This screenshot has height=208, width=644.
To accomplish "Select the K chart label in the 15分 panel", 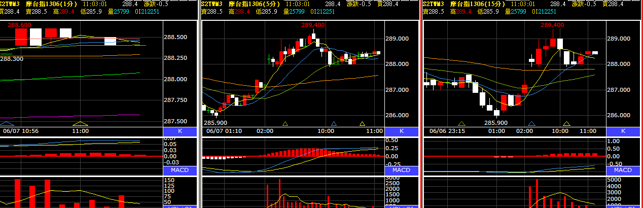I will (x=623, y=131).
